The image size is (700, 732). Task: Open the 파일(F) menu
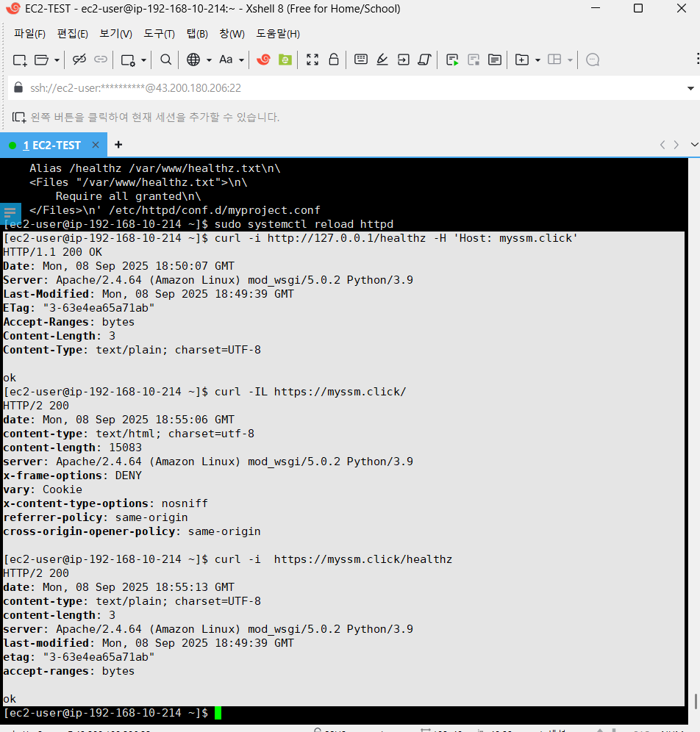point(29,34)
